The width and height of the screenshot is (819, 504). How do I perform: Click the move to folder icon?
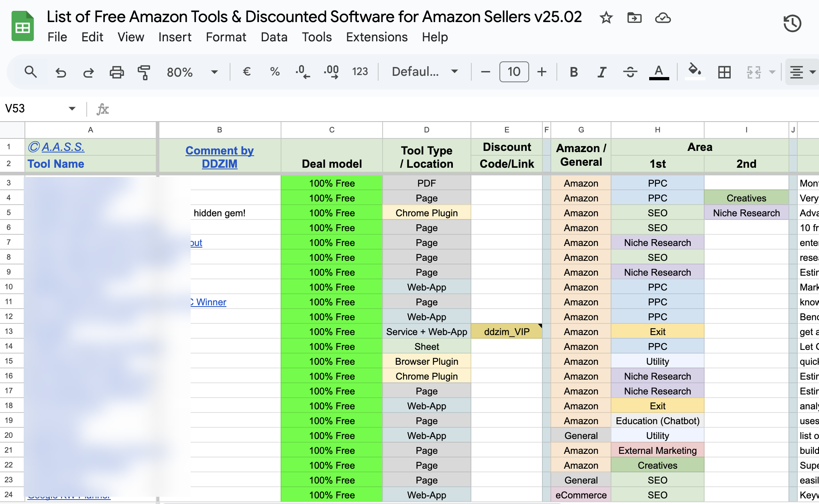[x=634, y=18]
